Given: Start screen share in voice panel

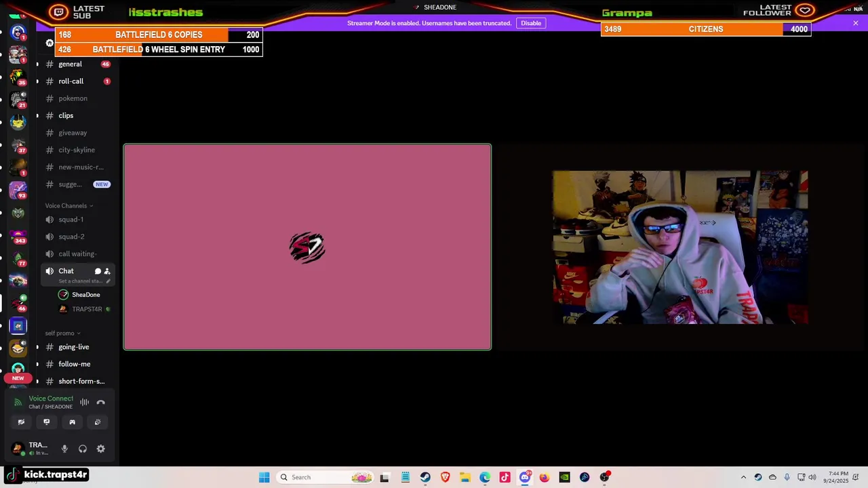Looking at the screenshot, I should pyautogui.click(x=47, y=422).
